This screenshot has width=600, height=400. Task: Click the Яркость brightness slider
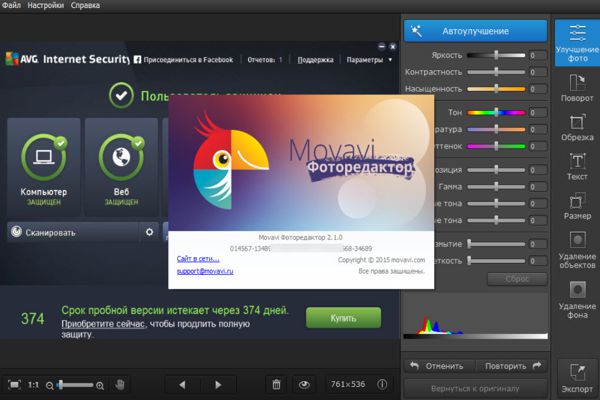tap(496, 55)
